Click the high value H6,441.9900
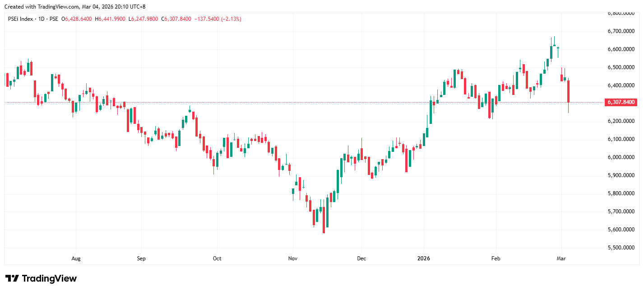Screen dimensions: 644x292 click(x=111, y=19)
